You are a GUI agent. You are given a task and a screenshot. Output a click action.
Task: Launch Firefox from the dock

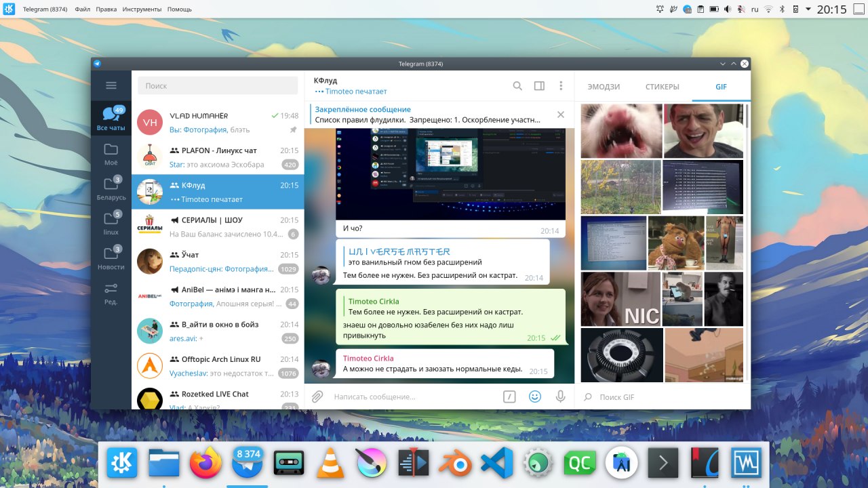(x=205, y=464)
